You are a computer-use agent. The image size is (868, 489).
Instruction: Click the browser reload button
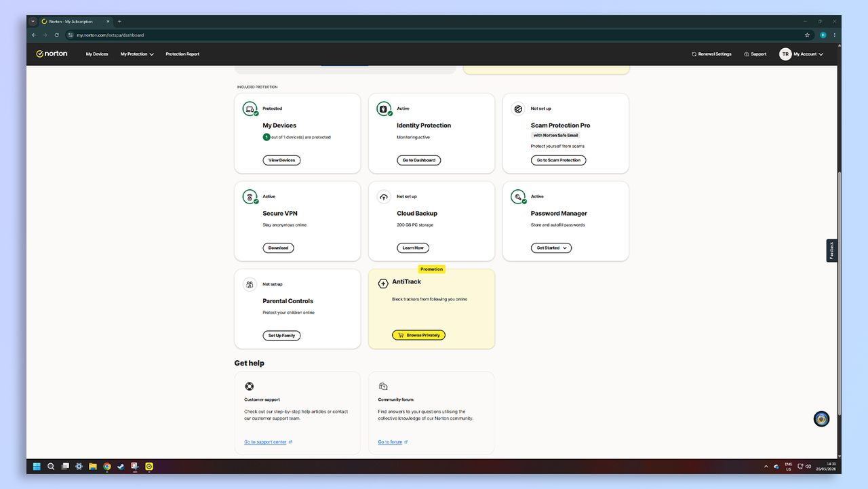(56, 35)
